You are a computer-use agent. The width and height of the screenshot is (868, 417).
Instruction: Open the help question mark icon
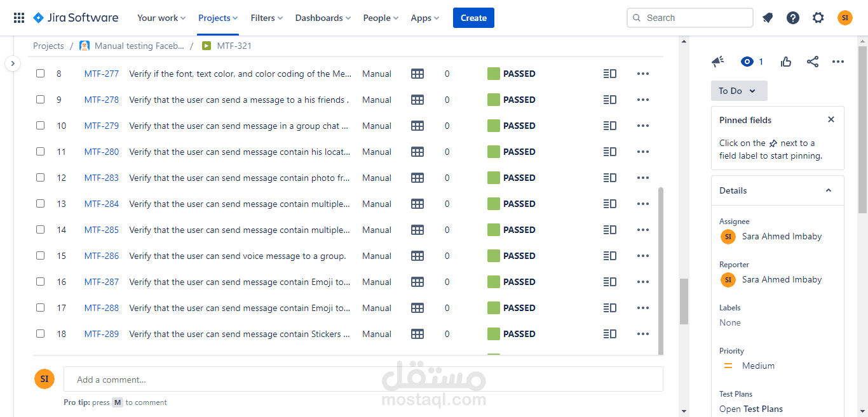793,18
